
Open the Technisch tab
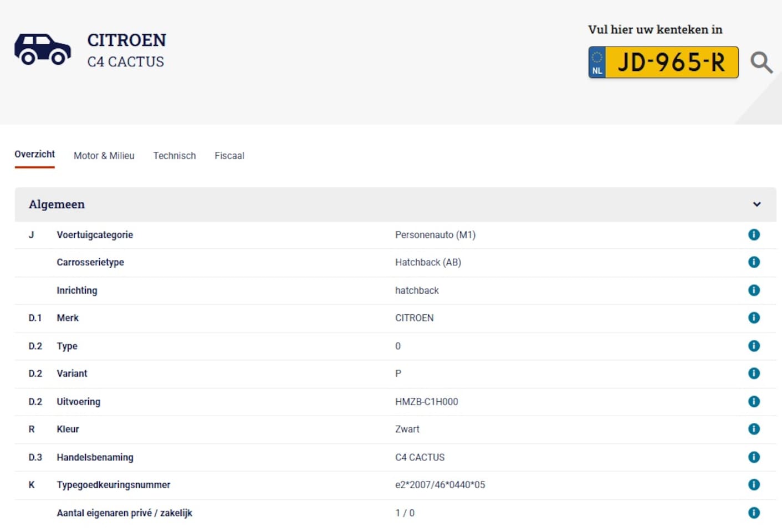click(175, 156)
